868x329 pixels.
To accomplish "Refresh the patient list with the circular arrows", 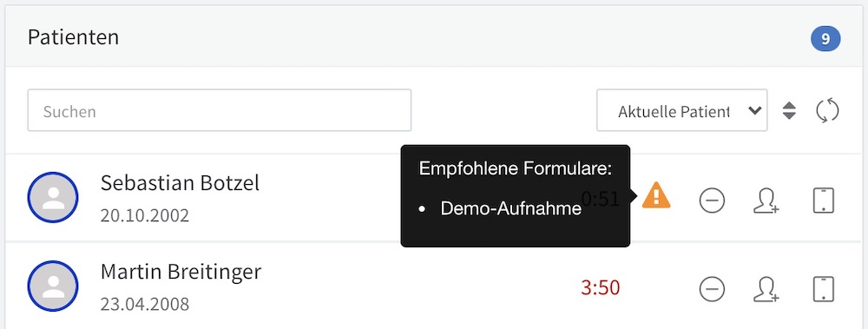I will (x=827, y=111).
